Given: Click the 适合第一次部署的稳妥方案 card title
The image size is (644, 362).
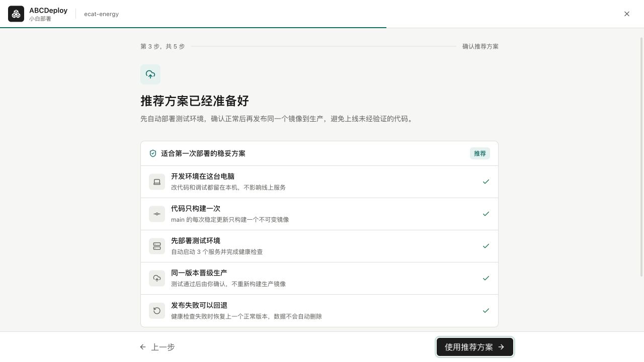Looking at the screenshot, I should click(203, 153).
